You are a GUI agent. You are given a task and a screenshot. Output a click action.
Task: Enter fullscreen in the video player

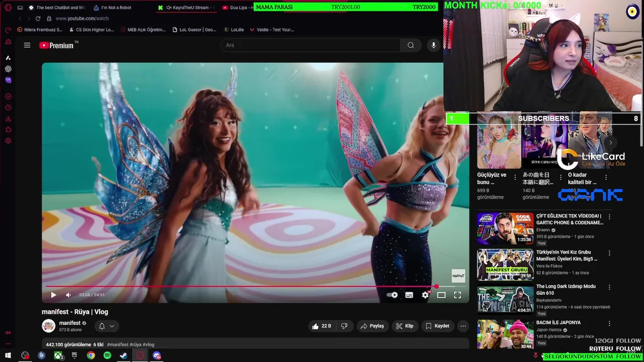tap(457, 295)
